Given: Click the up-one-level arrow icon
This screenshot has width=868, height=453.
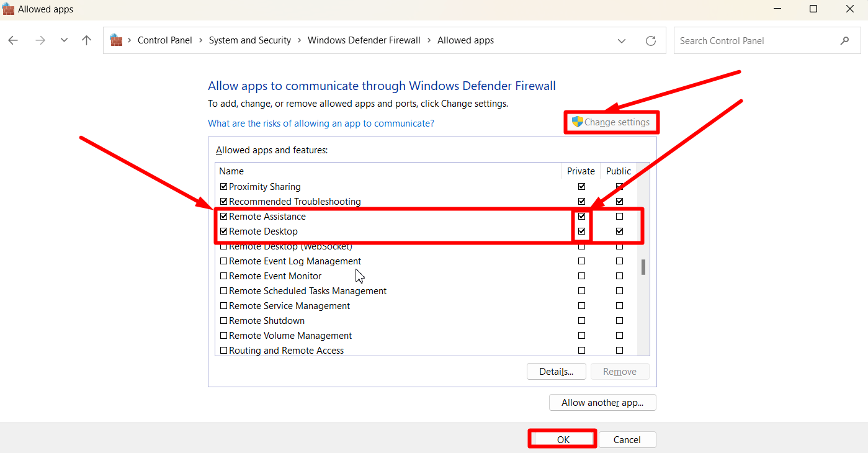Looking at the screenshot, I should [86, 40].
